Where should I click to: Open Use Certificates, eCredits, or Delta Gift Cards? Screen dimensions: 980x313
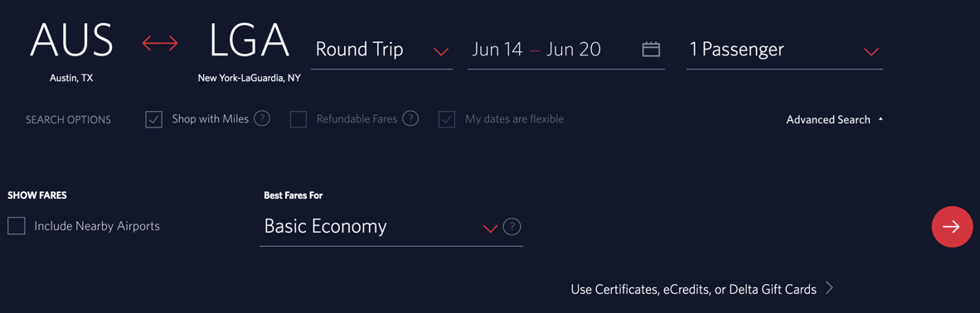coord(693,289)
